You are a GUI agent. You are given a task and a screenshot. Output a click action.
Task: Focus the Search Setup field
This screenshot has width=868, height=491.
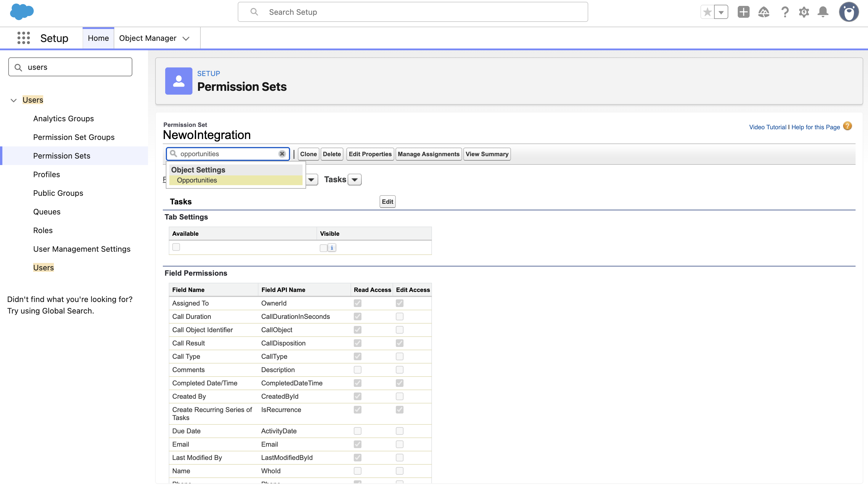pyautogui.click(x=413, y=12)
